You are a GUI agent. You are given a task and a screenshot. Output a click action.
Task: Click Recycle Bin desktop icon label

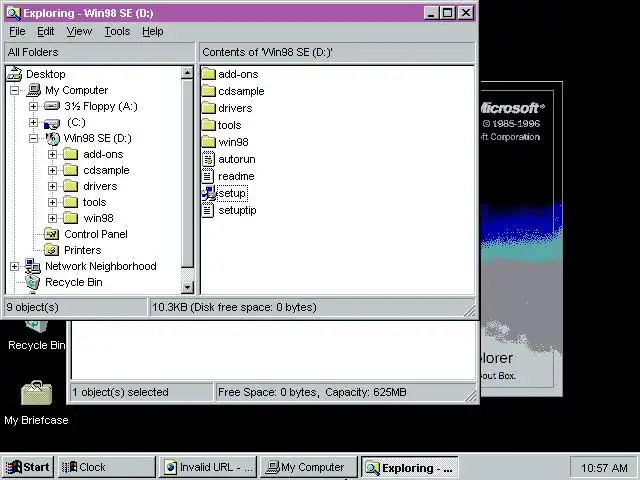(x=36, y=345)
